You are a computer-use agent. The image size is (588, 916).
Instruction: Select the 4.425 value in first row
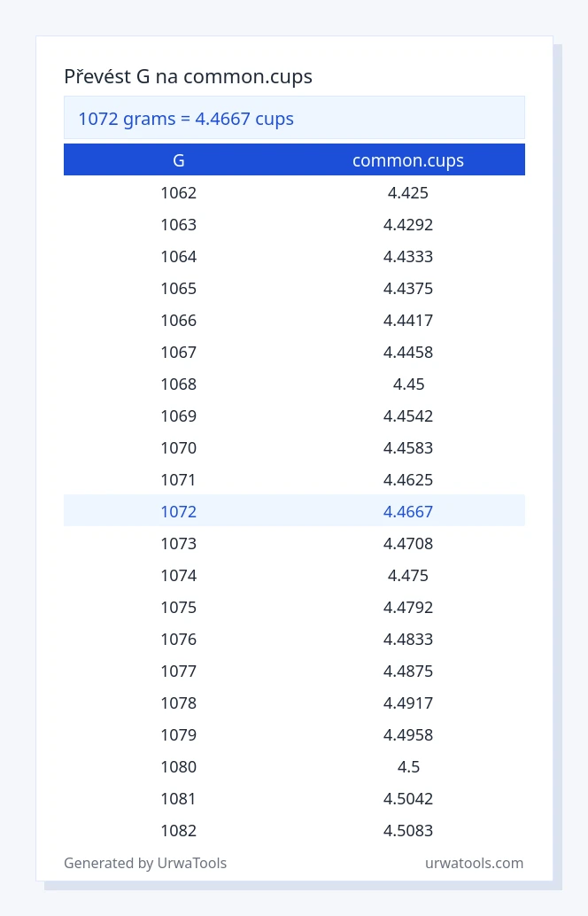click(x=408, y=193)
